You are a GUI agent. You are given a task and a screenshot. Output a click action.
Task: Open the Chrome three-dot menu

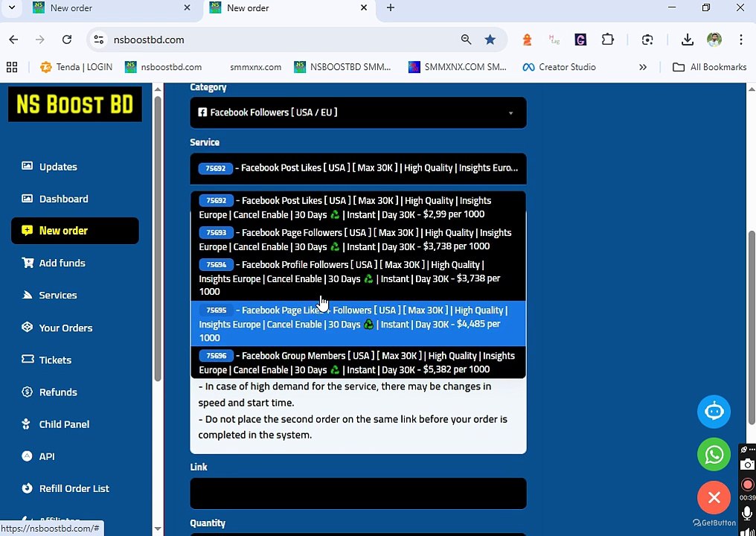[741, 39]
